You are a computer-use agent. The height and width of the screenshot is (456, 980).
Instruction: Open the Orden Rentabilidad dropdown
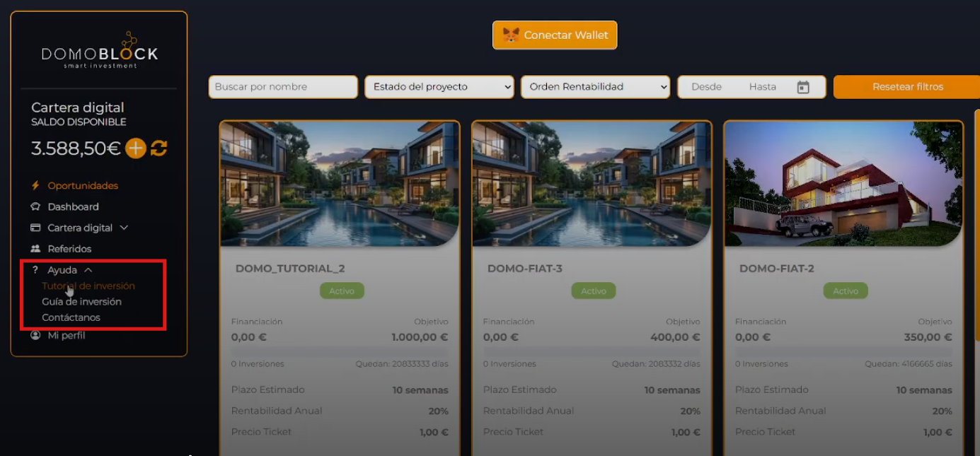tap(595, 87)
